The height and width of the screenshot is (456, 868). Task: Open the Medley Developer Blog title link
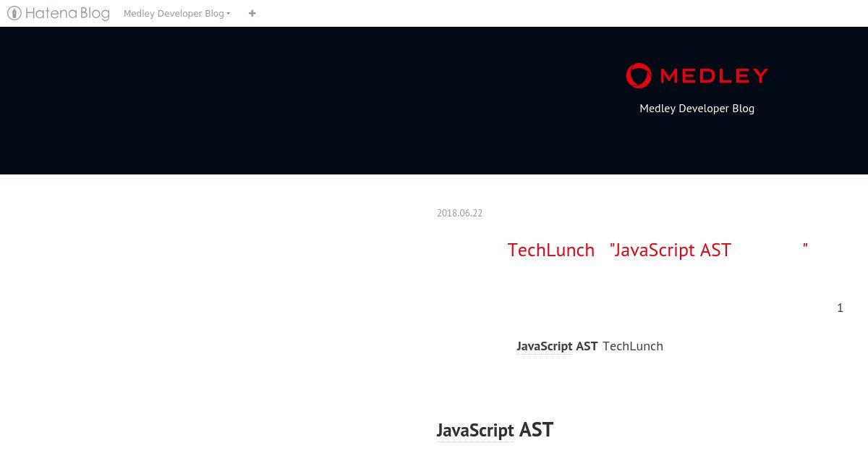pos(697,109)
